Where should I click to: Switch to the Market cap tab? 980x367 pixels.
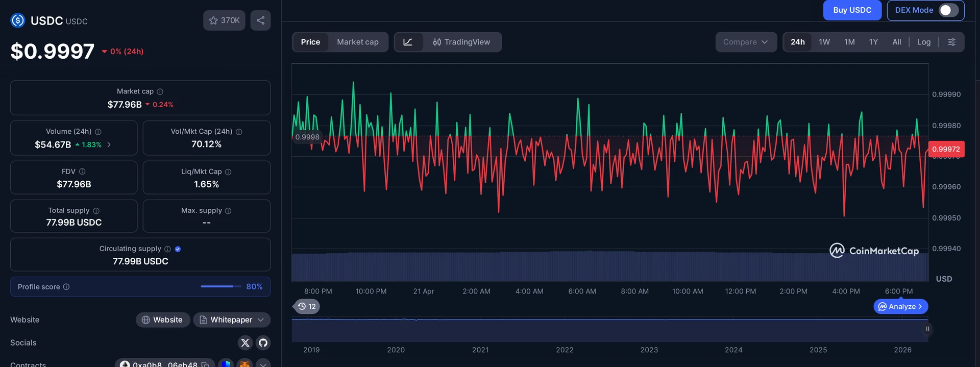tap(358, 42)
